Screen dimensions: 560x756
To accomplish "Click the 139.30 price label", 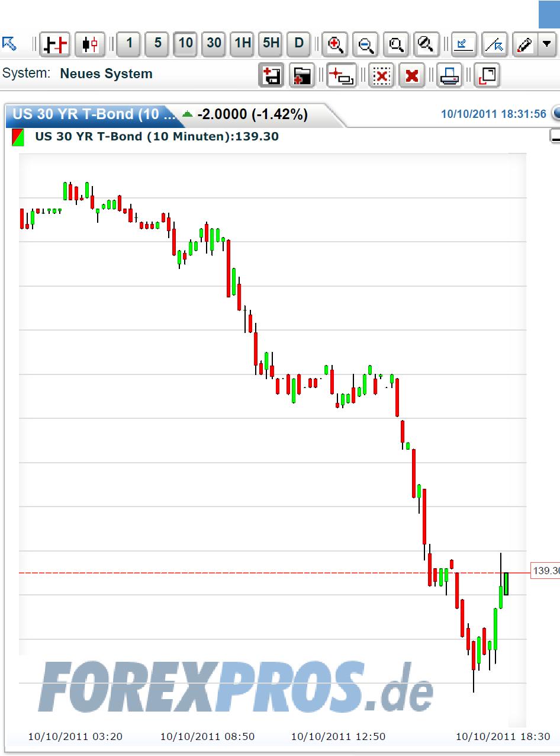I will [545, 571].
